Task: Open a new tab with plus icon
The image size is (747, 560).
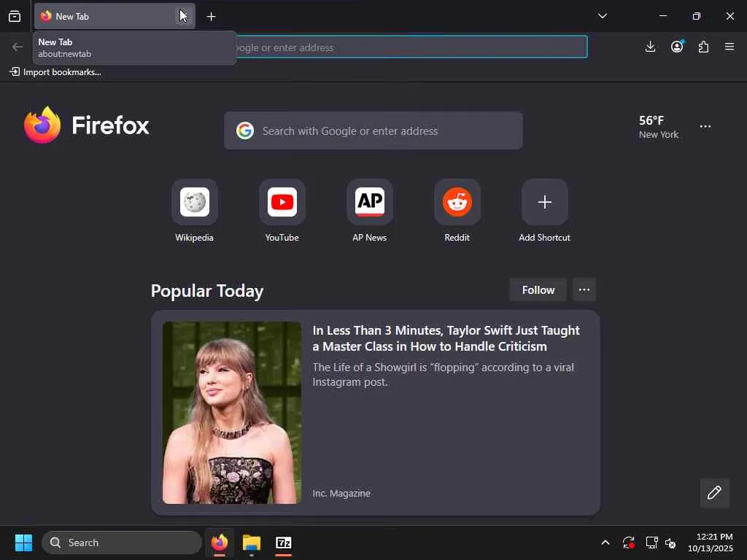Action: [x=211, y=17]
